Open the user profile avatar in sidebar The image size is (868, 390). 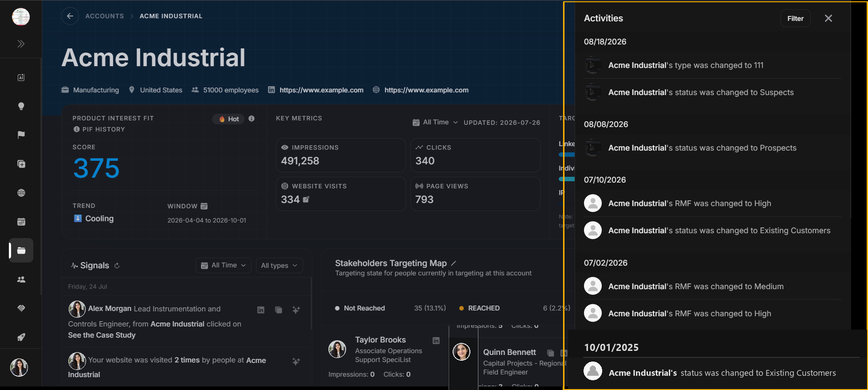click(19, 367)
